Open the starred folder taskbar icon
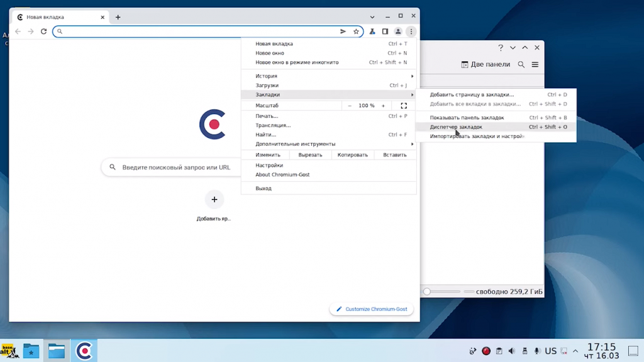The image size is (644, 362). (31, 351)
